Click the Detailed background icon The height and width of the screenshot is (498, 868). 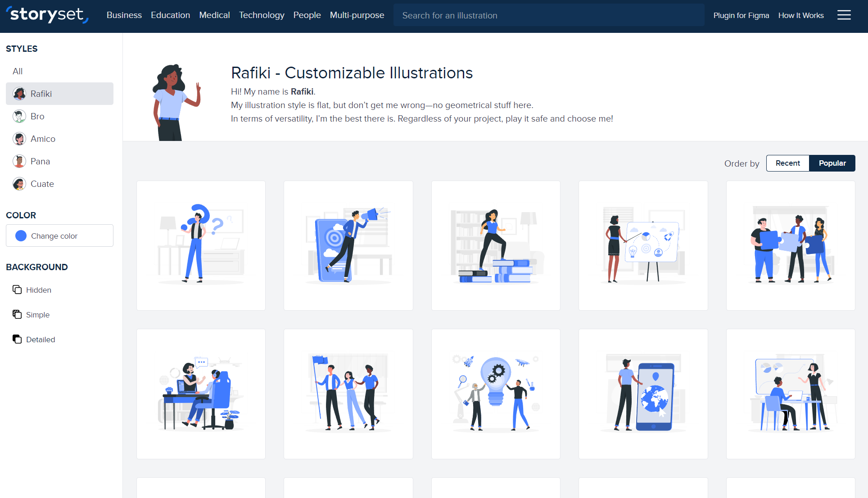[17, 339]
